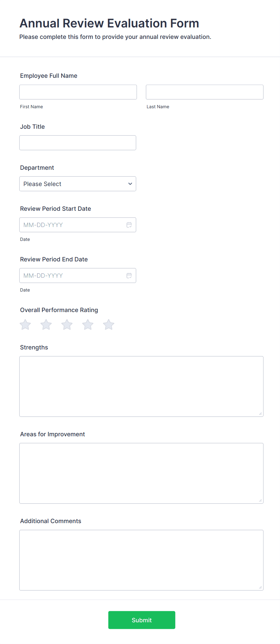Click the fourth performance rating star
This screenshot has height=644, width=280.
(88, 324)
